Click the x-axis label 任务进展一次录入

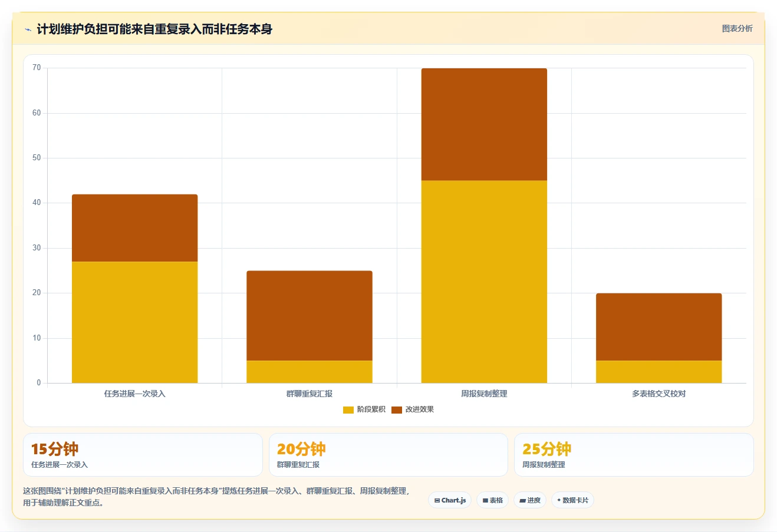pos(135,394)
